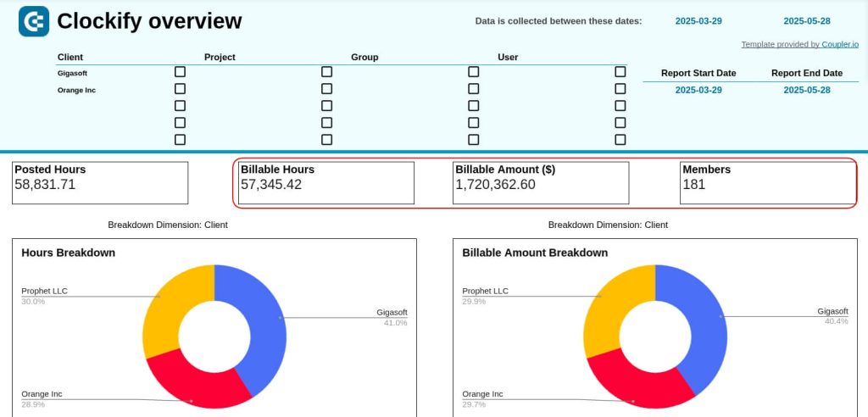Select the Members count 181
This screenshot has width=868, height=417.
694,185
